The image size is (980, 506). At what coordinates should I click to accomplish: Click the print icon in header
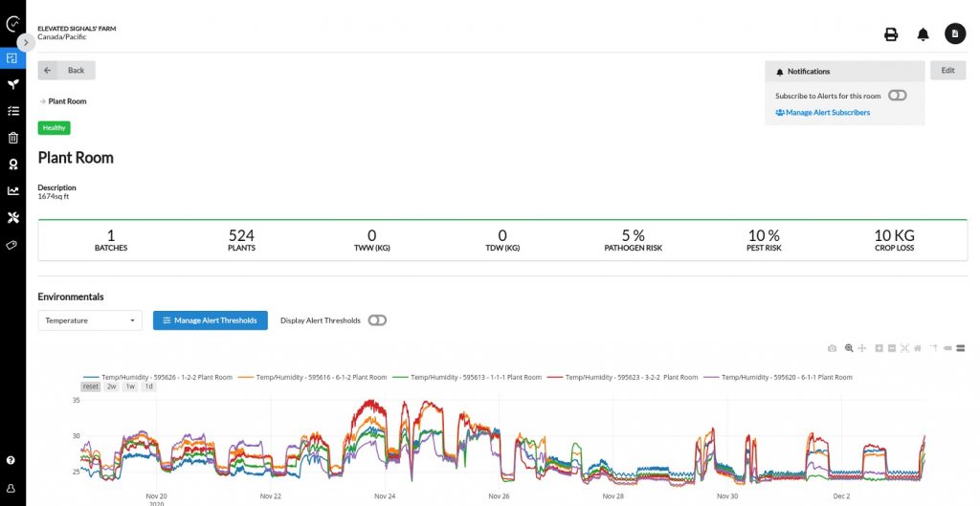pyautogui.click(x=891, y=34)
